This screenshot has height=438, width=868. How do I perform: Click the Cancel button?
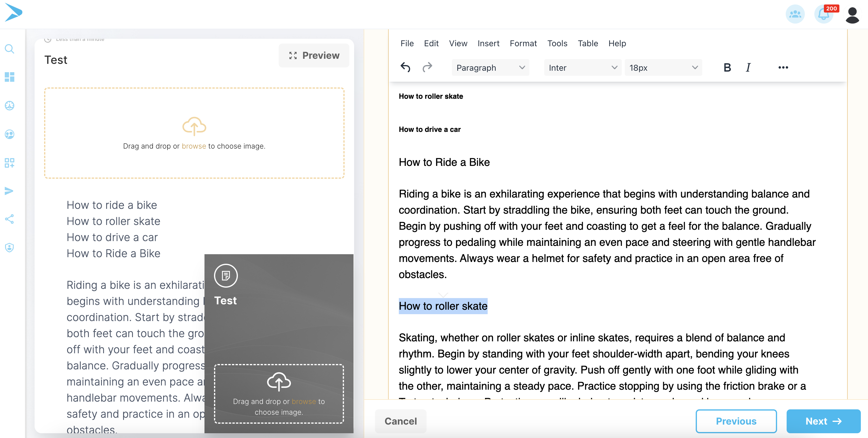click(401, 421)
